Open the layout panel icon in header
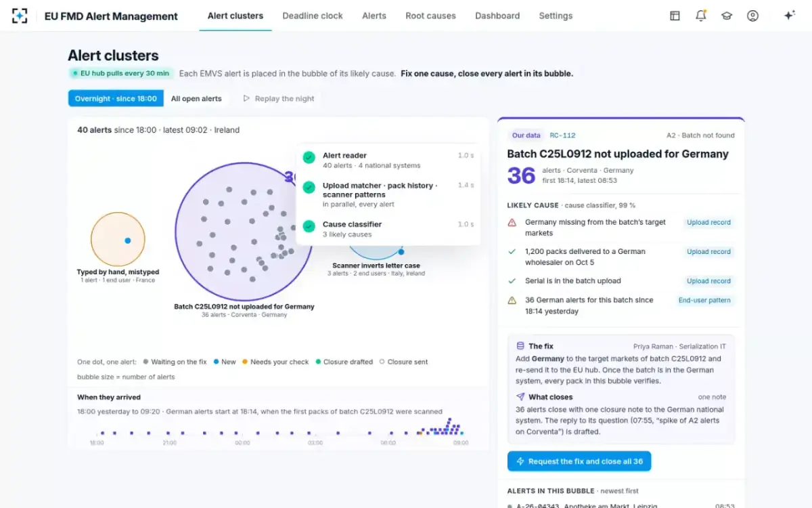Image resolution: width=812 pixels, height=508 pixels. 675,16
